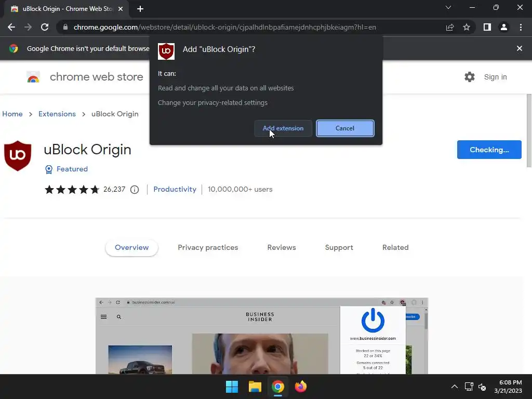
Task: Click the star rating 26,237 reviews
Action: [x=85, y=189]
